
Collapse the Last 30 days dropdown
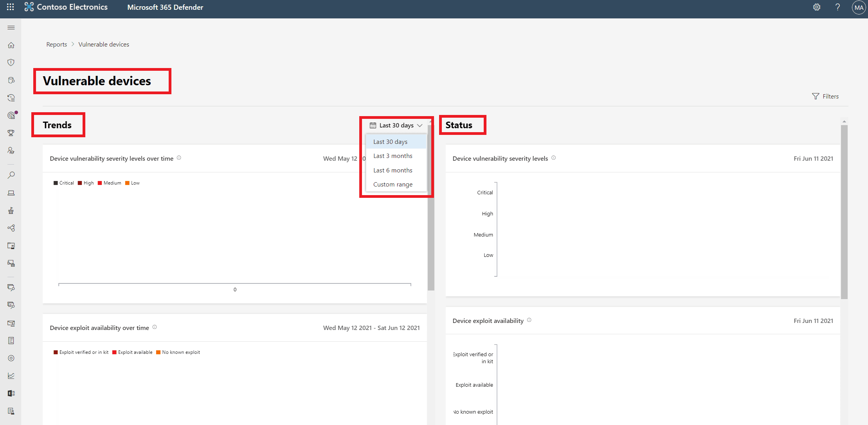click(396, 126)
